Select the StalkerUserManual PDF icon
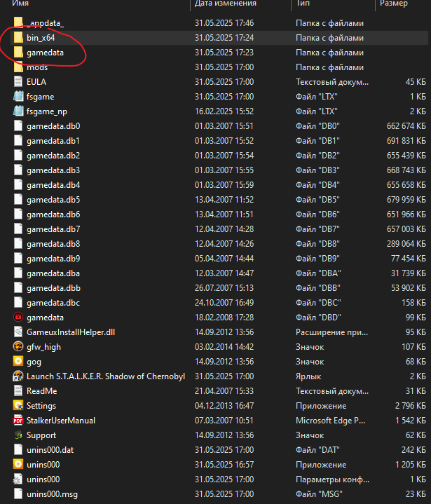The width and height of the screenshot is (431, 504). [x=18, y=421]
